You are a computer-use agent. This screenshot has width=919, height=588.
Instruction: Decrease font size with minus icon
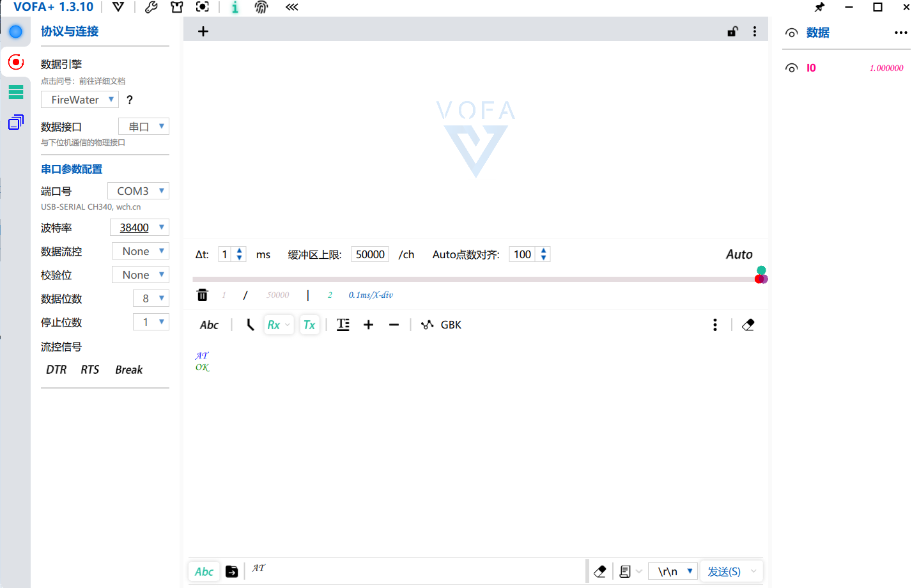(x=394, y=325)
